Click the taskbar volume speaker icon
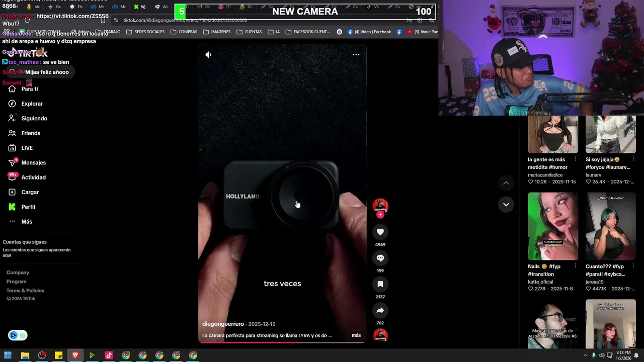Screen dimensions: 644x362 [x=601, y=355]
